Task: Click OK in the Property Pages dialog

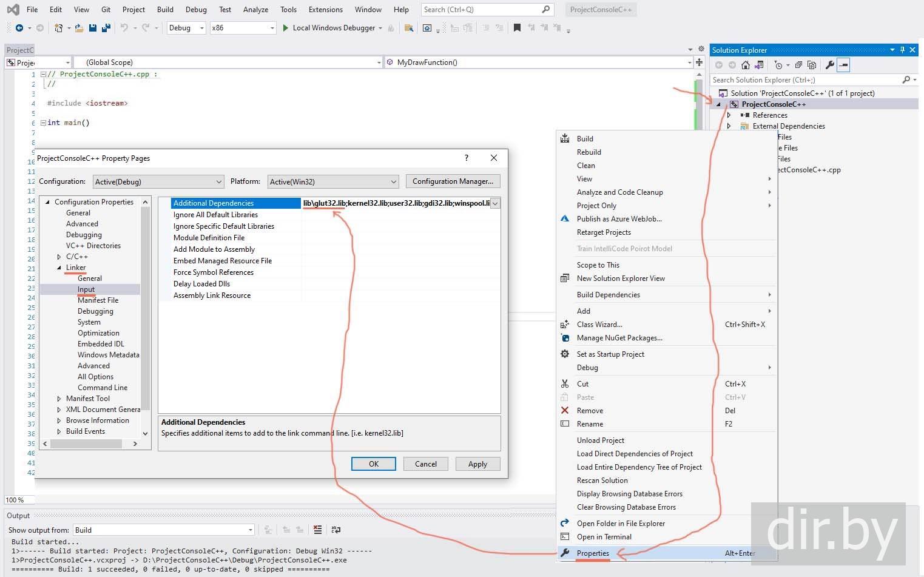Action: click(373, 464)
